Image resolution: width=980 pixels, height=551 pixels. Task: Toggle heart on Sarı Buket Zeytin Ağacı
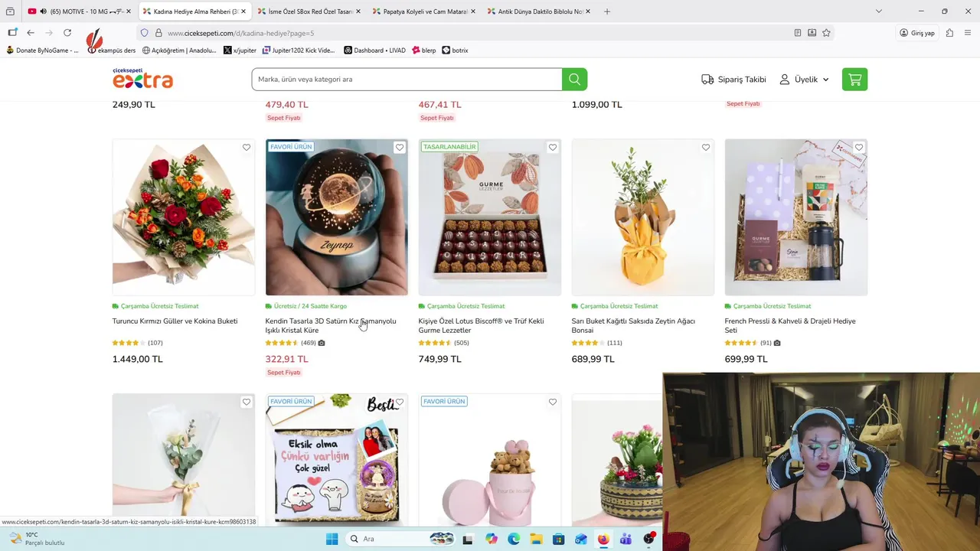(706, 148)
